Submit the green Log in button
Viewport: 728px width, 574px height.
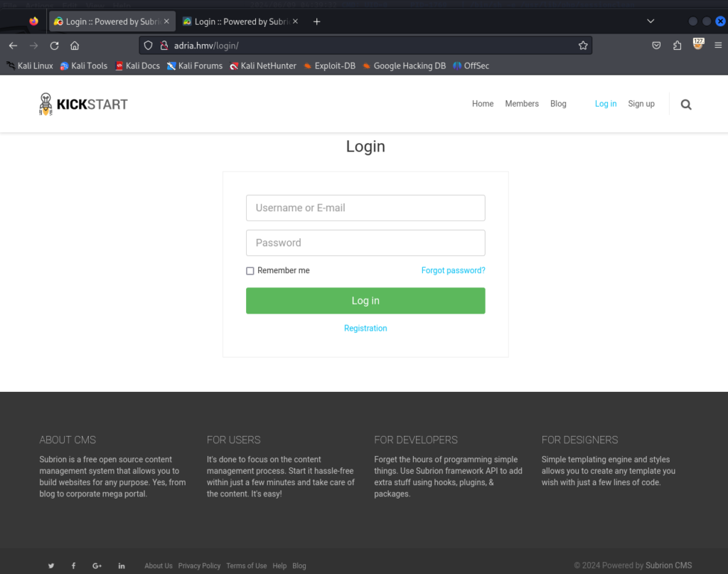tap(365, 300)
